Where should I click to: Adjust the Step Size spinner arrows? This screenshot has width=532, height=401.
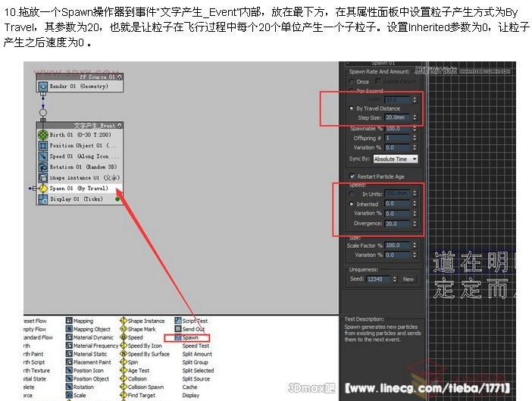pos(415,117)
